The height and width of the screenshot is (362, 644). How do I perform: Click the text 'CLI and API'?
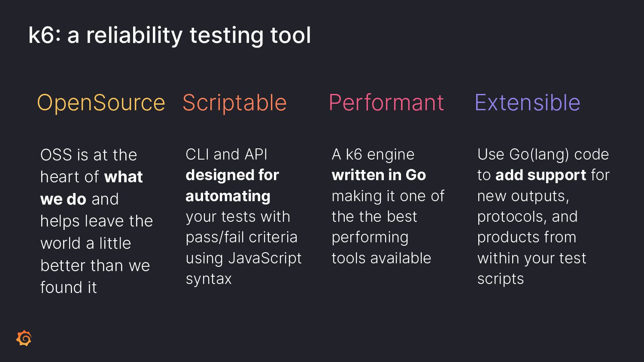click(x=227, y=154)
